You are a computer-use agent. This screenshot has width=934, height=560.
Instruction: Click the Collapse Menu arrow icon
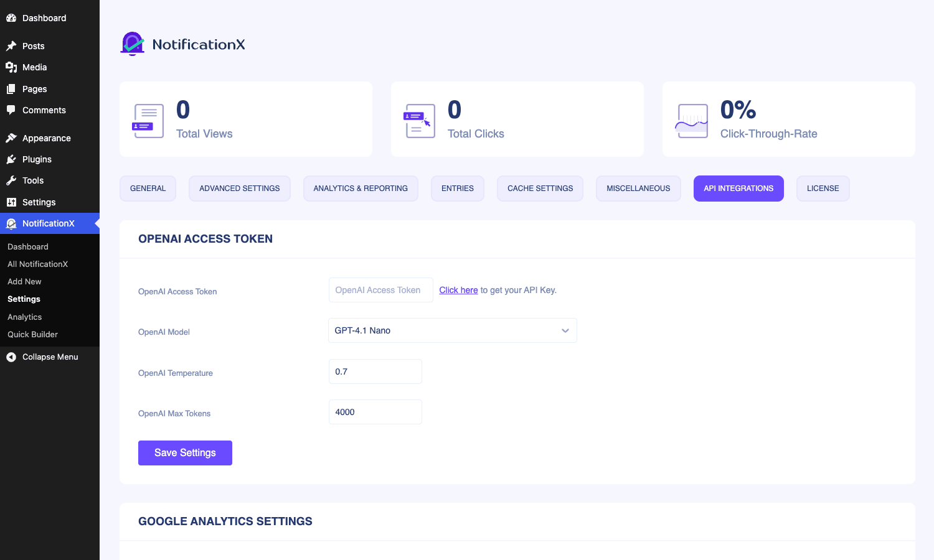(11, 357)
